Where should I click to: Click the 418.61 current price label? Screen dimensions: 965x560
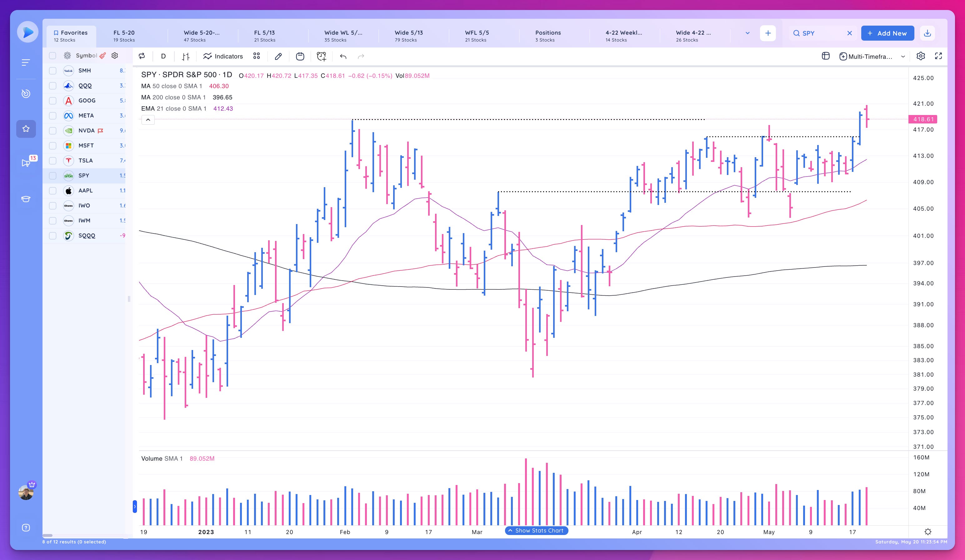pos(923,119)
